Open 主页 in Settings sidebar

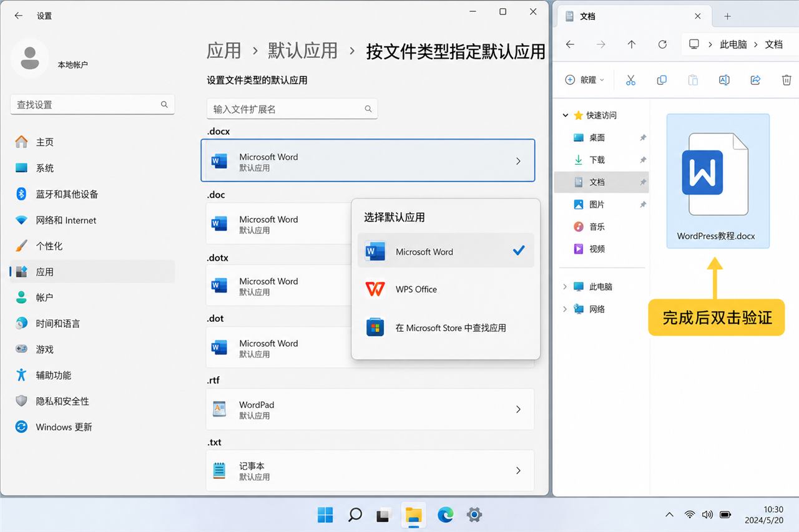pos(92,142)
